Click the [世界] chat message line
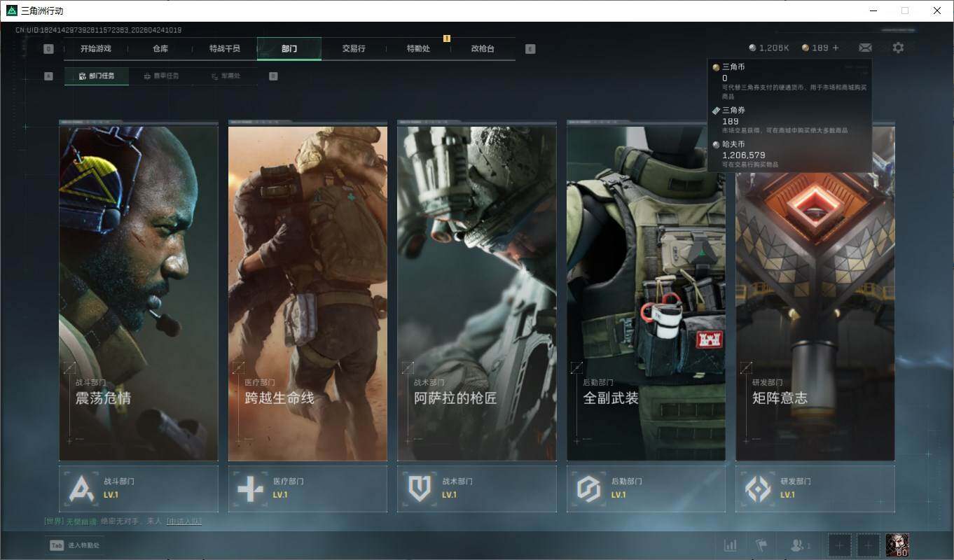 click(123, 521)
